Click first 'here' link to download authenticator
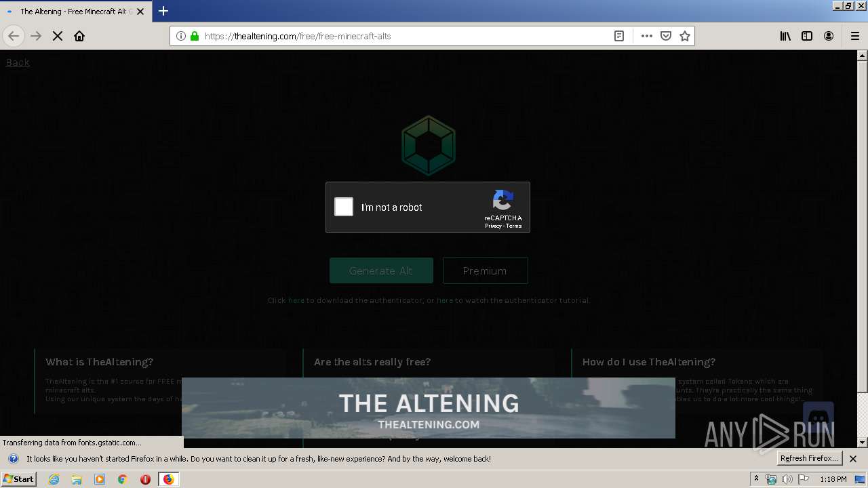The height and width of the screenshot is (488, 868). pos(296,300)
